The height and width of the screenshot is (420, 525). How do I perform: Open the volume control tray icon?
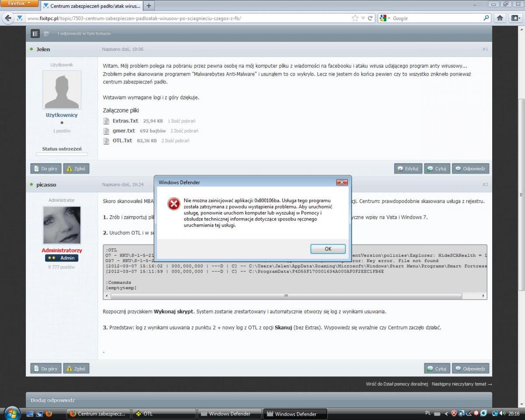click(x=503, y=413)
